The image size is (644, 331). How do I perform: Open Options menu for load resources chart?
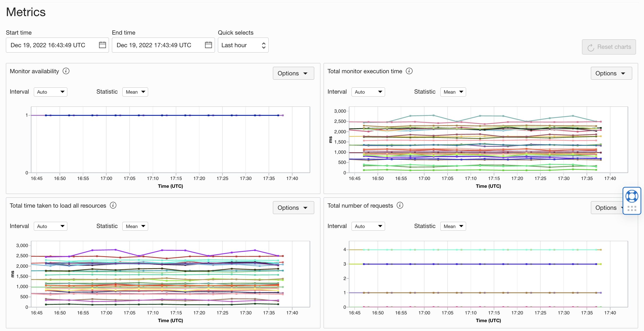pos(293,208)
